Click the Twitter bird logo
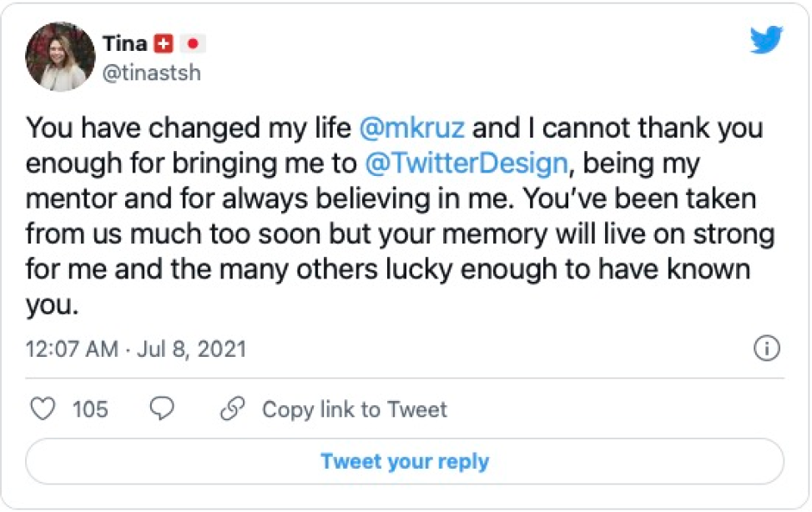The height and width of the screenshot is (512, 812). pyautogui.click(x=765, y=41)
